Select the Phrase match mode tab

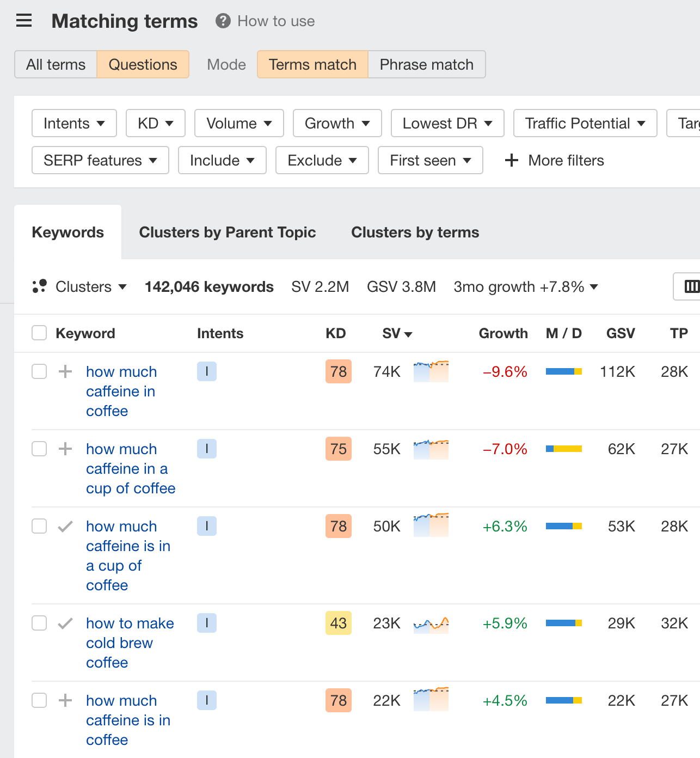(426, 64)
